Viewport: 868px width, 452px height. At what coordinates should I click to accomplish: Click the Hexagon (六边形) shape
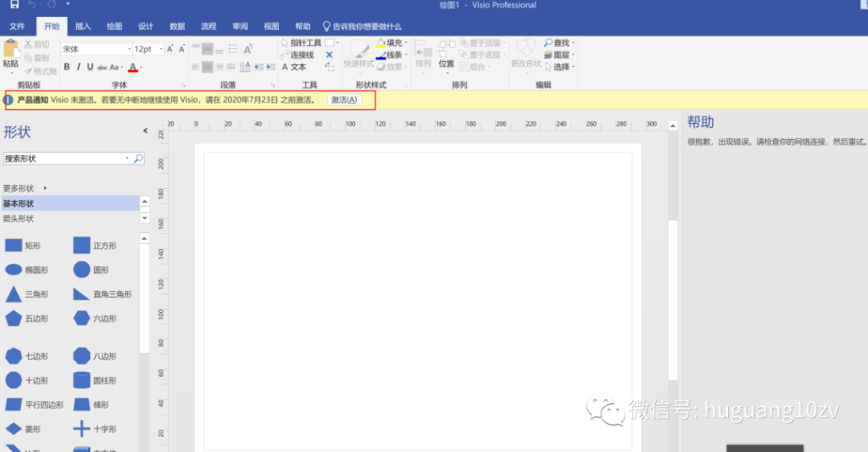coord(95,319)
